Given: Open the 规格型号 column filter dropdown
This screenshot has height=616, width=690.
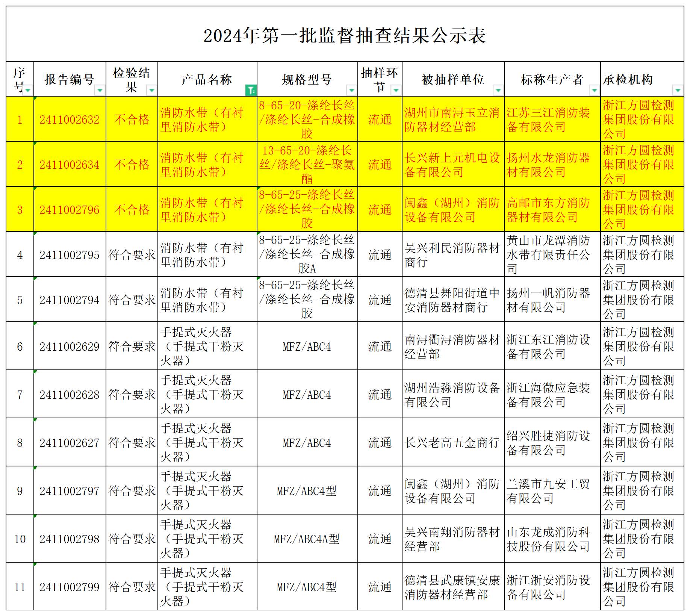Looking at the screenshot, I should (351, 90).
